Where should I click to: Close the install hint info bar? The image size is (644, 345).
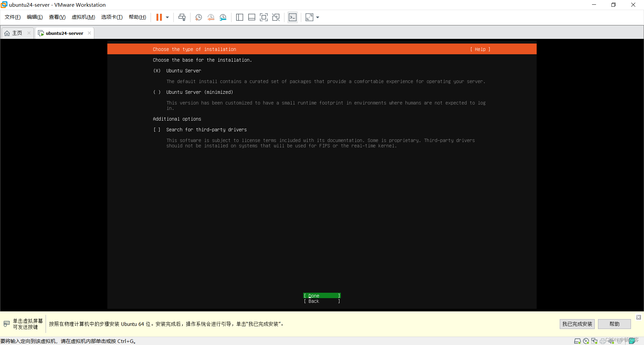click(639, 317)
